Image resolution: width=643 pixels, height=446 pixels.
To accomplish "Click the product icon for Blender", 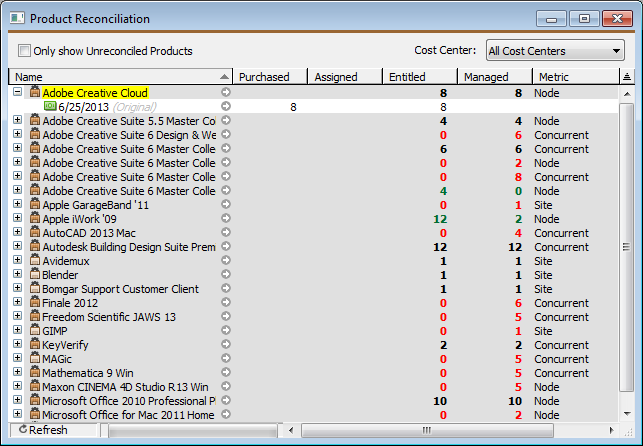I will tap(35, 274).
